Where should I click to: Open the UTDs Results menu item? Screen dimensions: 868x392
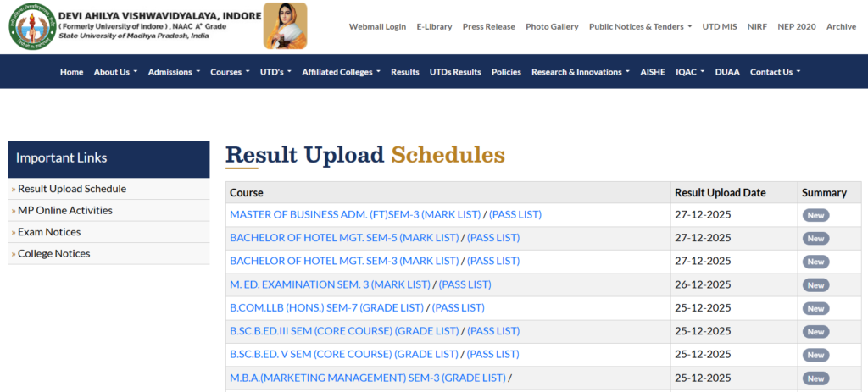coord(455,72)
